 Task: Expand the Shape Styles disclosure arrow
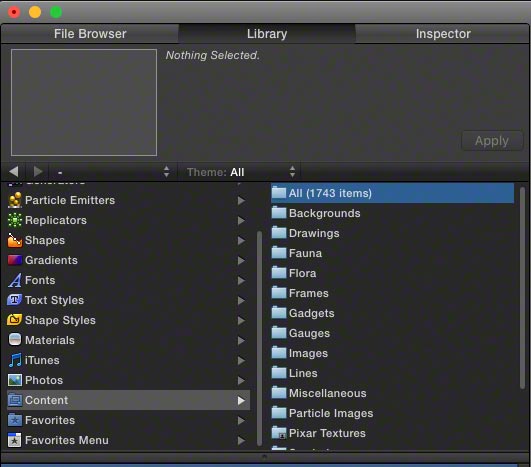pyautogui.click(x=241, y=320)
